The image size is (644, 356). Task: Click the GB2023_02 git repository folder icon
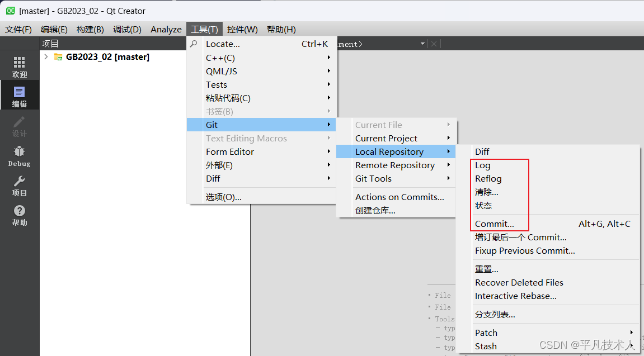click(x=58, y=56)
